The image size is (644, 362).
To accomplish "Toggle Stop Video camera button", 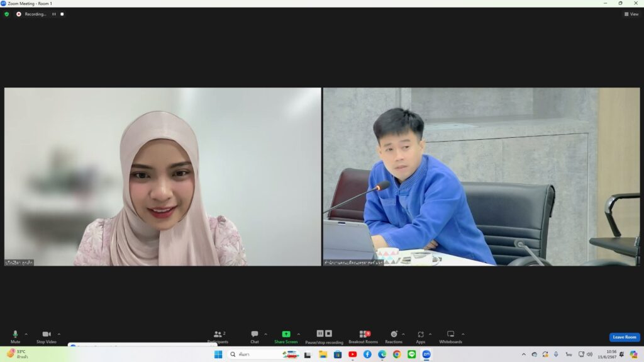I will [x=47, y=337].
